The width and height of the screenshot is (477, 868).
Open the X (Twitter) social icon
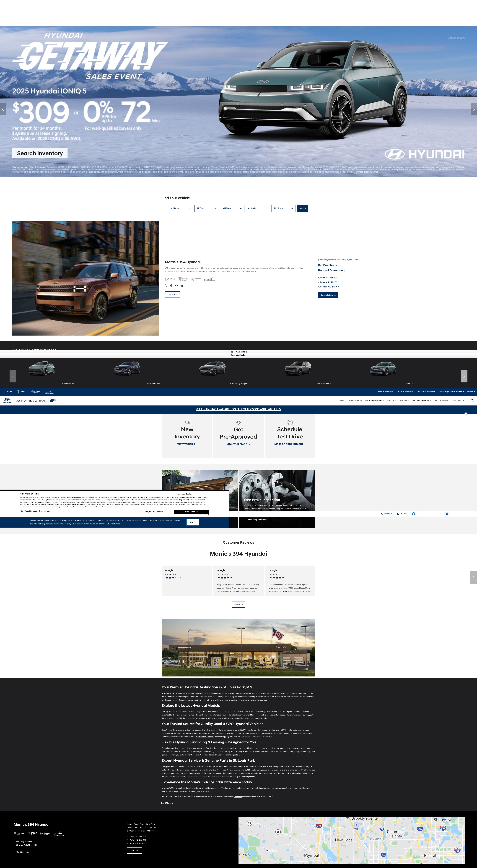click(x=166, y=285)
